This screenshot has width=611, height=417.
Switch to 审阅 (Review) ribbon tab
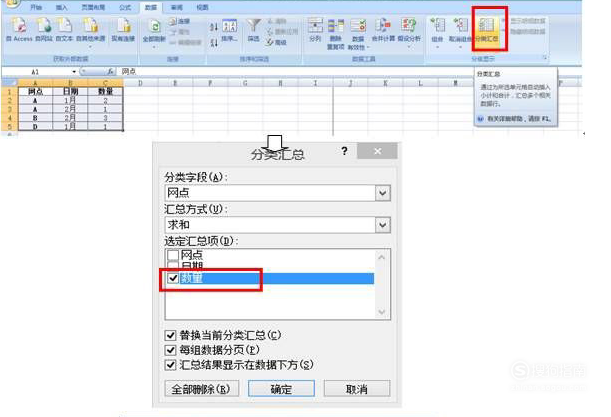(x=177, y=7)
